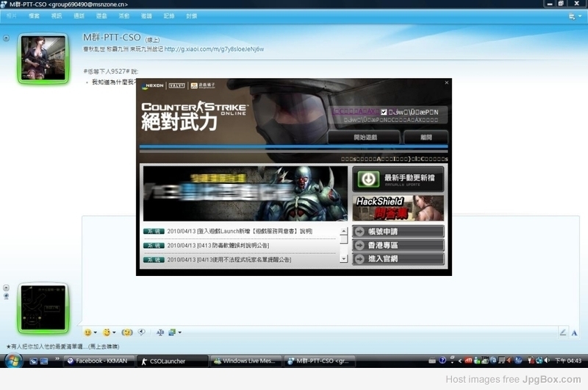
Task: Open the 檔案 menu
Action: click(x=34, y=15)
